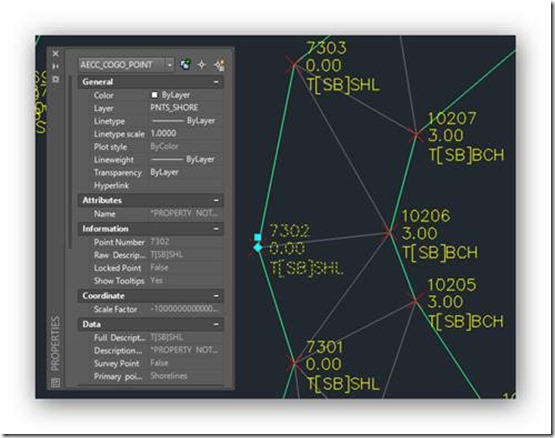Collapse the General section
Screen dimensions: 555x438
[216, 82]
